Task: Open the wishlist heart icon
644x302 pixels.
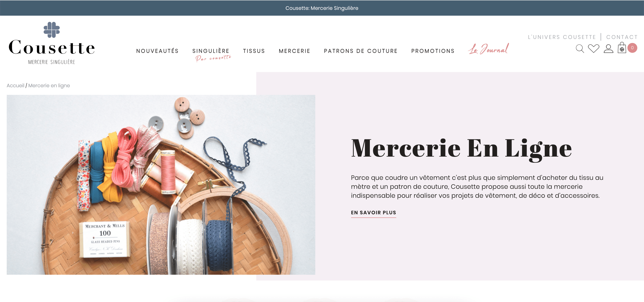Action: click(x=593, y=49)
